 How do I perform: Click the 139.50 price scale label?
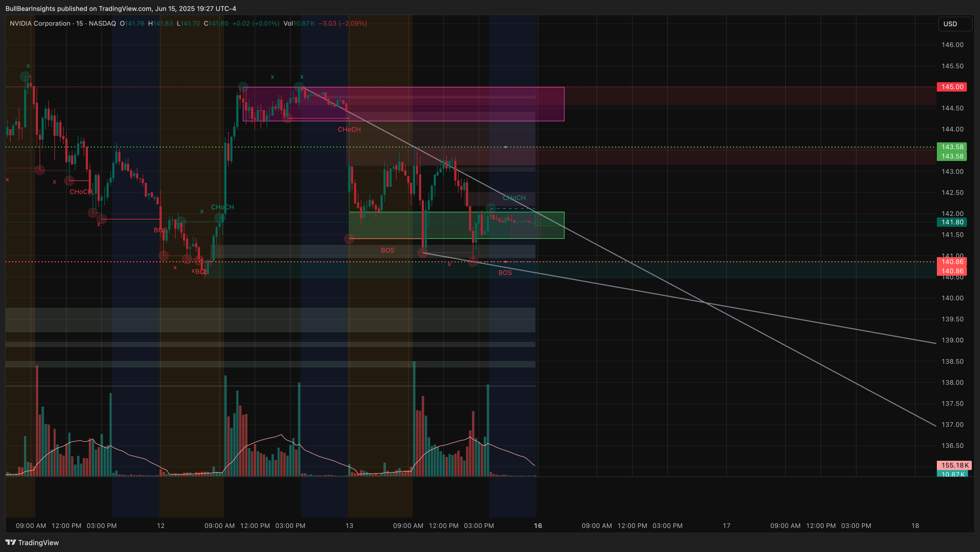tap(952, 319)
